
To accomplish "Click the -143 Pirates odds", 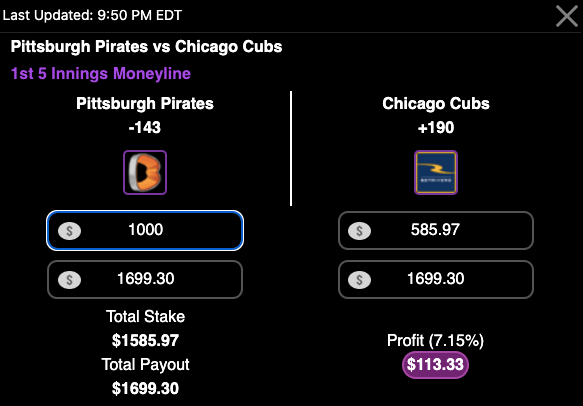I will click(145, 128).
